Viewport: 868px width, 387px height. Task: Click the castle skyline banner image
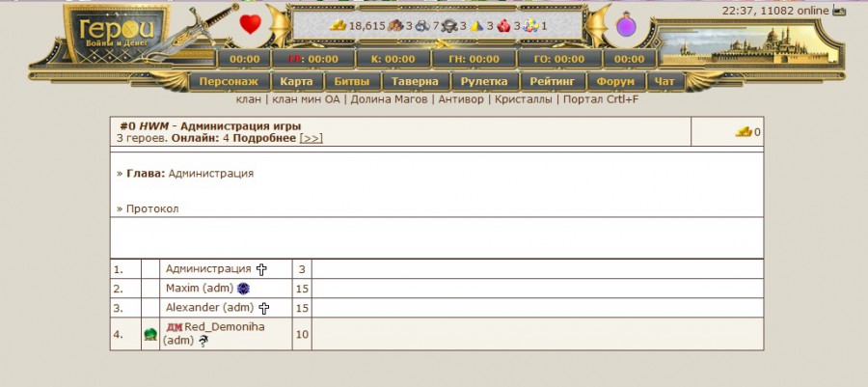click(x=750, y=46)
